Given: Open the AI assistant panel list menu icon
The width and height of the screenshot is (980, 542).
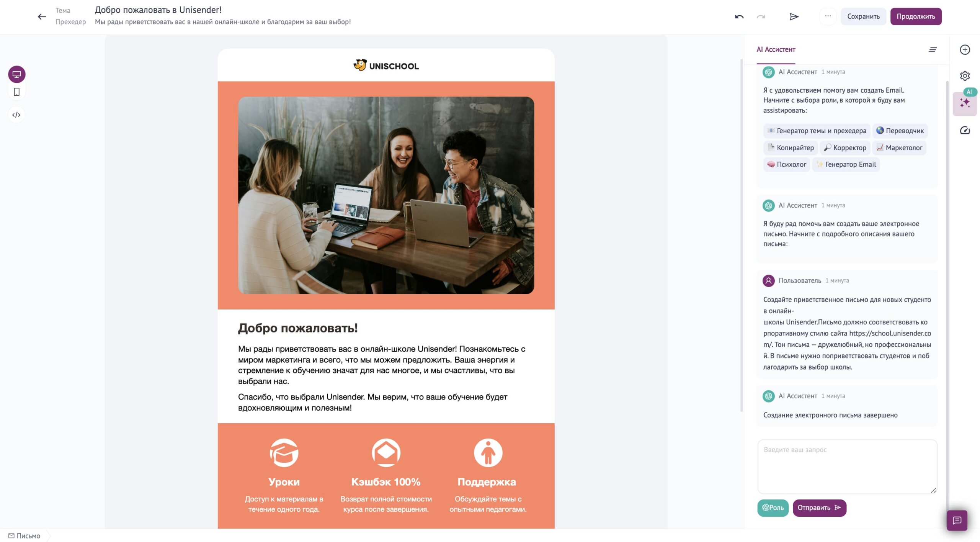Looking at the screenshot, I should tap(933, 49).
